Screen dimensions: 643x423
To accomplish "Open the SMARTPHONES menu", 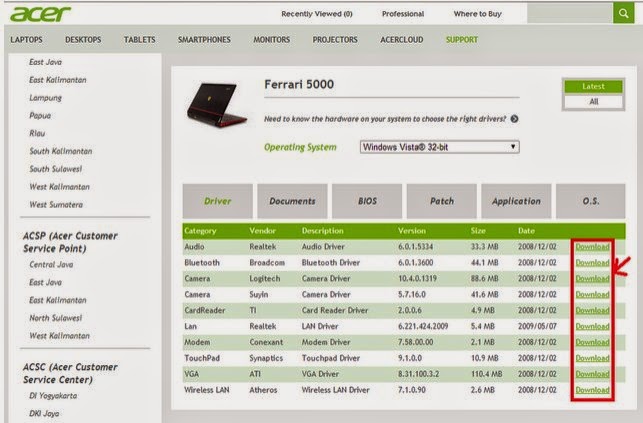I will pyautogui.click(x=204, y=40).
